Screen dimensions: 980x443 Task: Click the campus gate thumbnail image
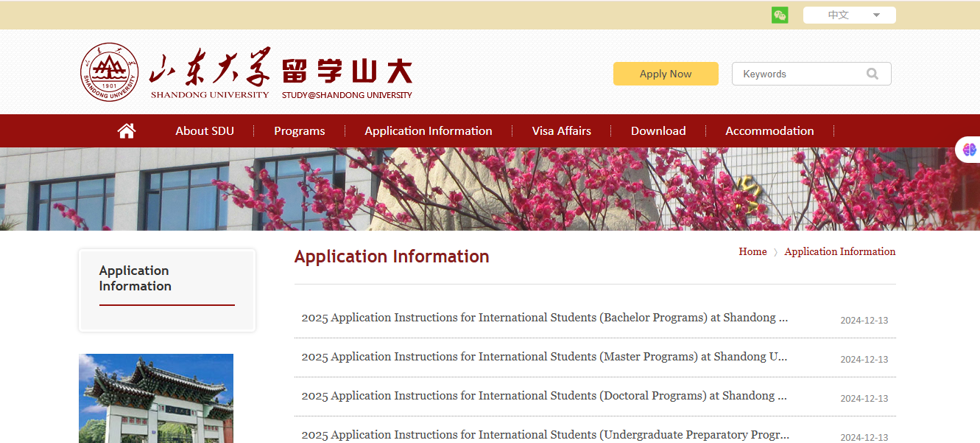pyautogui.click(x=156, y=399)
